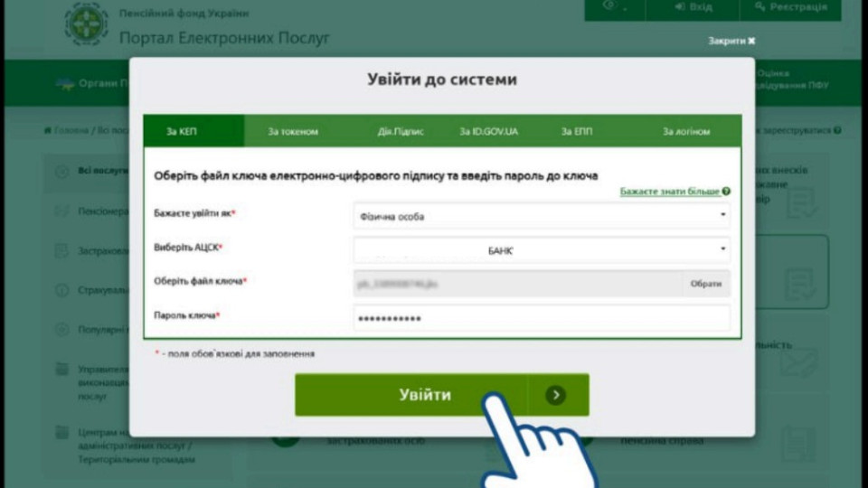Open the АЦСК БАНК dropdown

(x=542, y=250)
